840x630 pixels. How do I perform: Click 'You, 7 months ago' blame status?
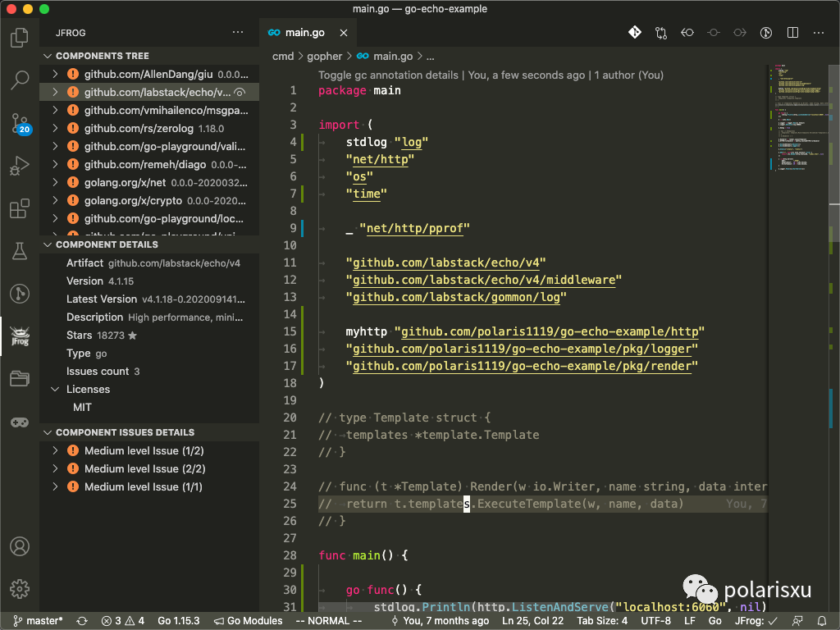[x=440, y=621]
